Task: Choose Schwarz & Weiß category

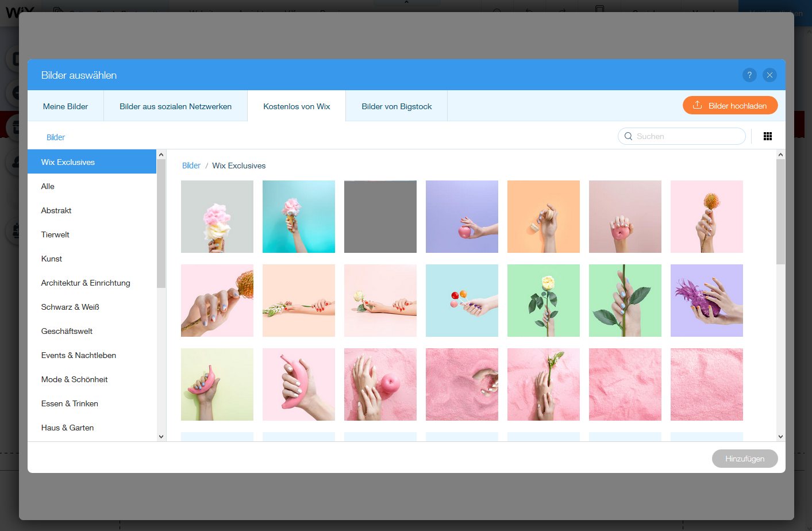Action: pyautogui.click(x=92, y=307)
